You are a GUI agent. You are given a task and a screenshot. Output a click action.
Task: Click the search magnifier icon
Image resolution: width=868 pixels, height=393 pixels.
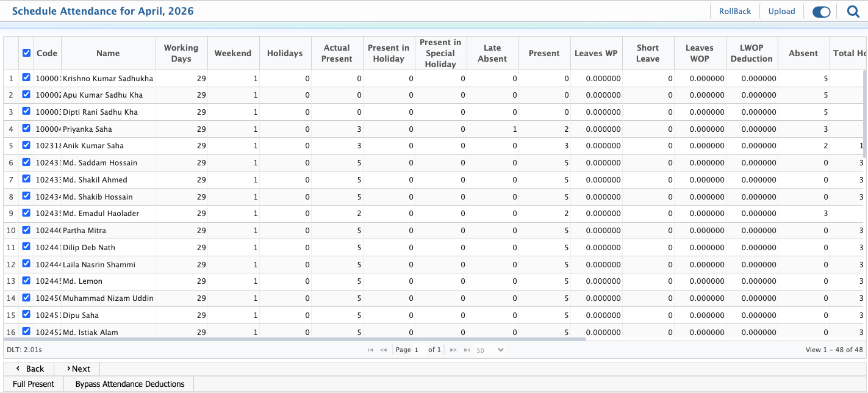[x=853, y=12]
